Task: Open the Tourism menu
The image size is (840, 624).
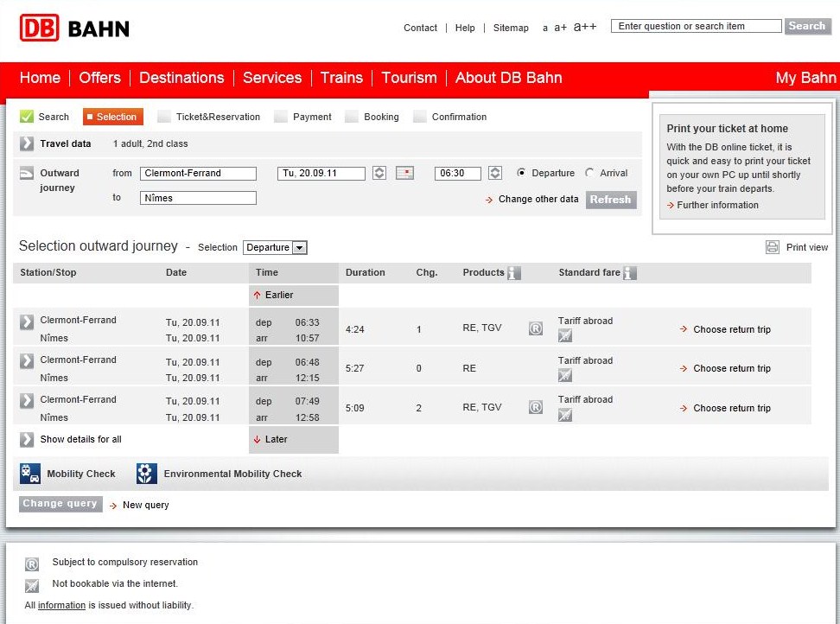Action: pyautogui.click(x=409, y=78)
